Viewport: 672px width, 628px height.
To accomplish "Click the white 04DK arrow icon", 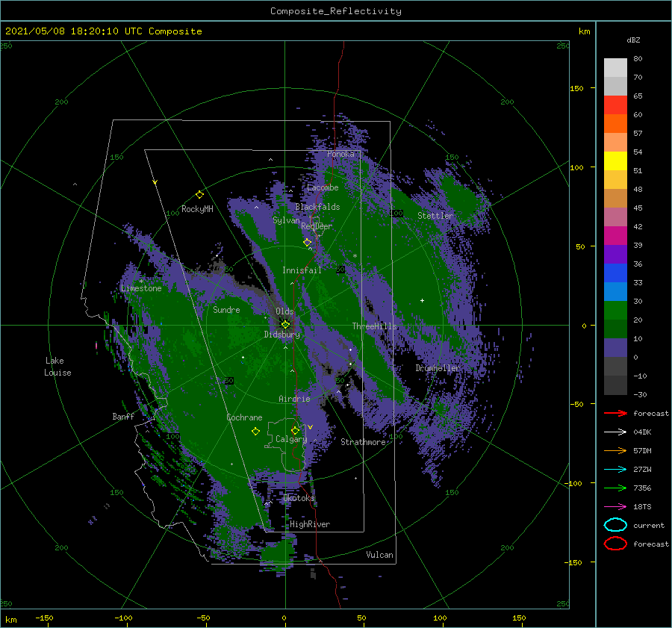I will [x=615, y=432].
